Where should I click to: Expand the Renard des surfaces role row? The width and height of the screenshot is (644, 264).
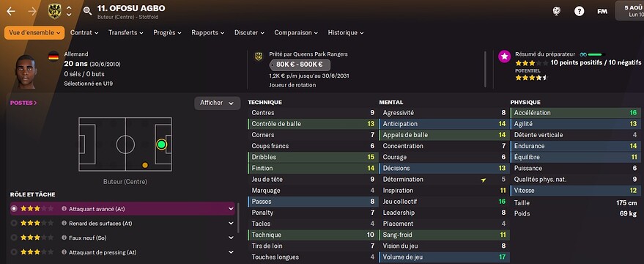[x=231, y=223]
